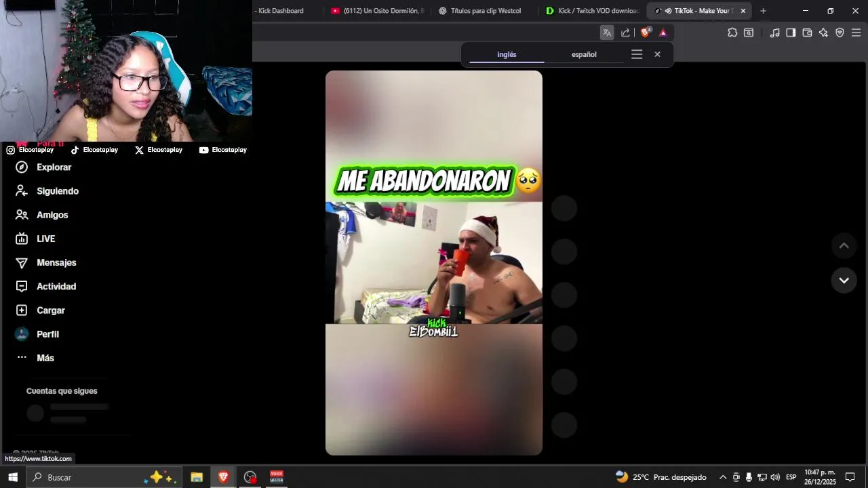Viewport: 868px width, 488px height.
Task: Switch to the Un Osito Dormilón YouTube tab
Action: click(377, 11)
